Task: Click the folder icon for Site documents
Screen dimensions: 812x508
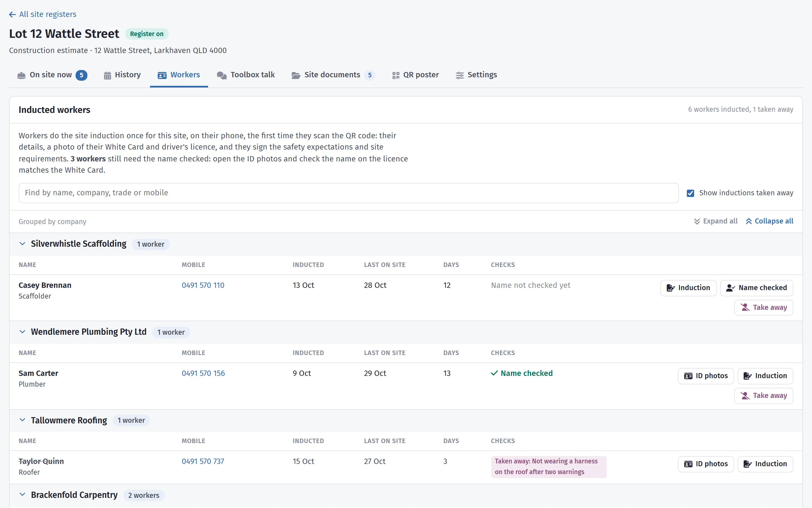Action: [x=296, y=75]
